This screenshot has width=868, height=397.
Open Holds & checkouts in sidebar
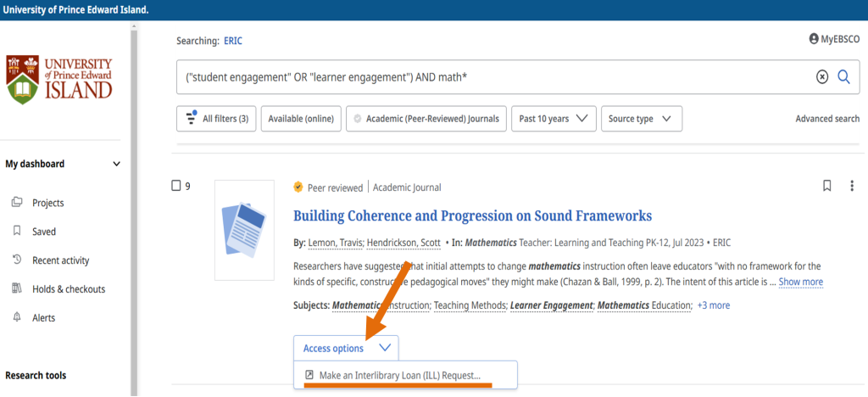tap(68, 289)
